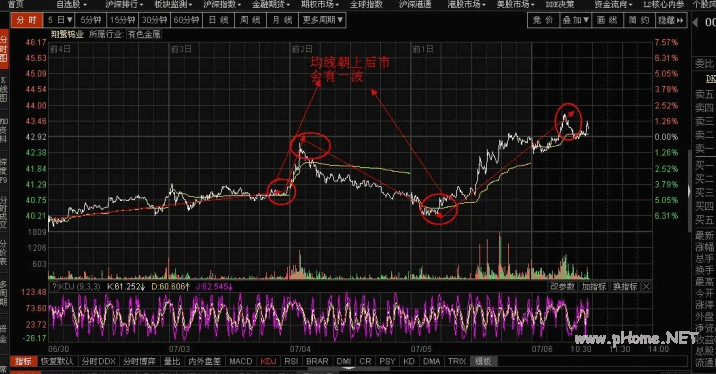Viewport: 716px width, 374px height.
Task: Click the left arrow beside the quote panel
Action: 696,22
